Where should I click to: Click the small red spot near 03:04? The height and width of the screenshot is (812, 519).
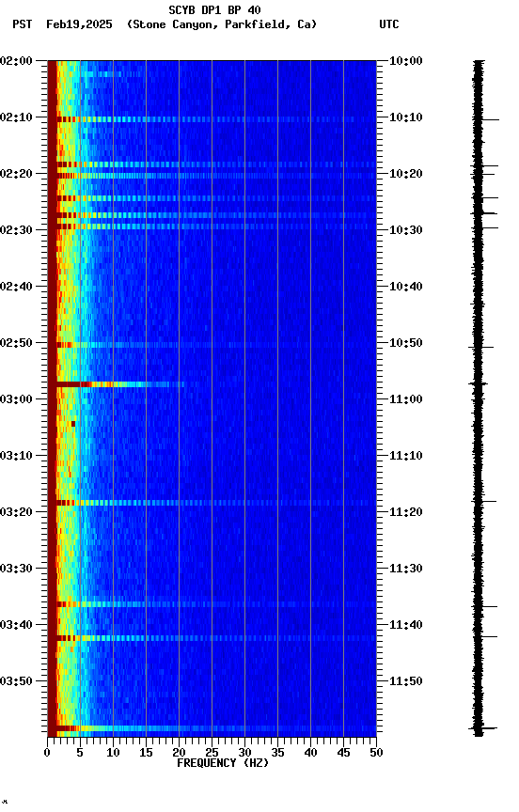click(73, 424)
